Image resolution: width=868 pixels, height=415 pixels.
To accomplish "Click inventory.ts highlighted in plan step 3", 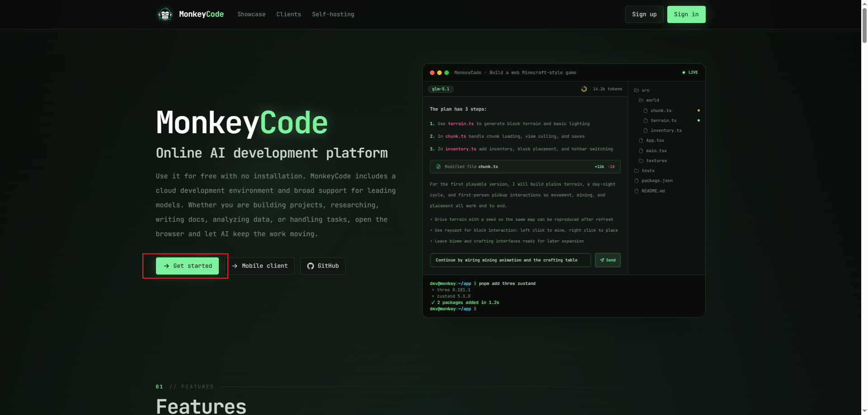I will [x=461, y=149].
